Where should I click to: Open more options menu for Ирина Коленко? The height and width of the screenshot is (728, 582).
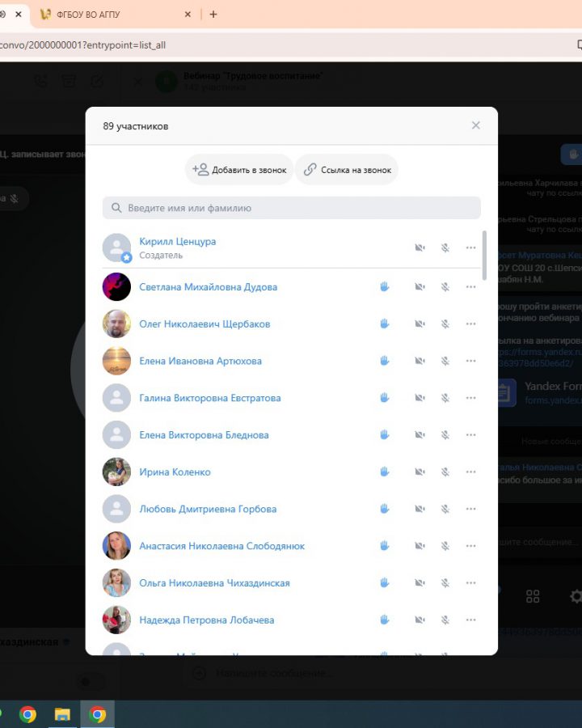[x=471, y=472]
